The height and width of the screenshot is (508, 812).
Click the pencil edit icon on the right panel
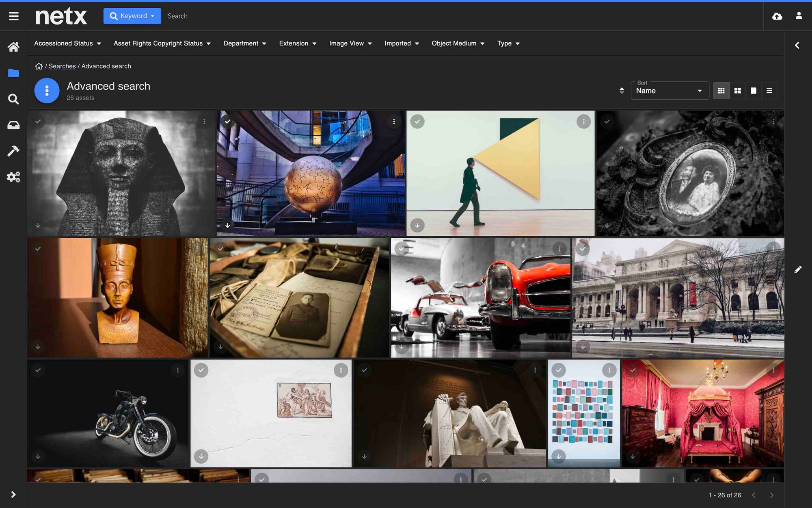(798, 269)
